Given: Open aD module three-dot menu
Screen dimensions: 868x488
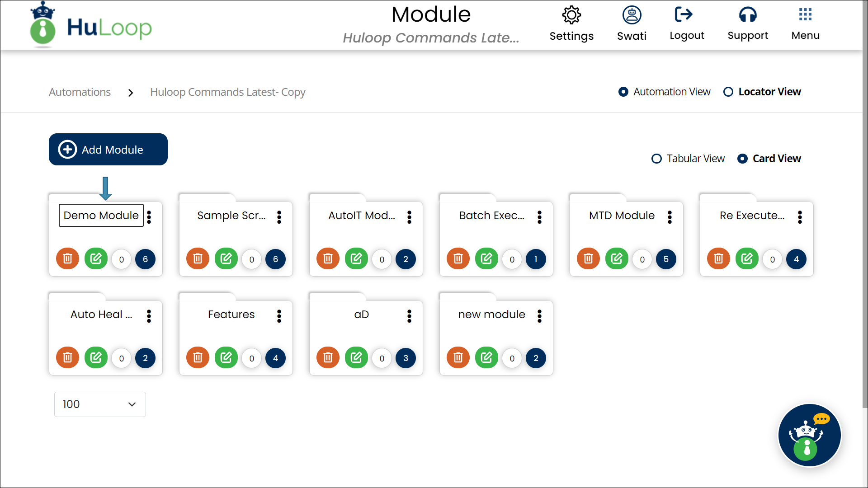Looking at the screenshot, I should click(x=410, y=316).
